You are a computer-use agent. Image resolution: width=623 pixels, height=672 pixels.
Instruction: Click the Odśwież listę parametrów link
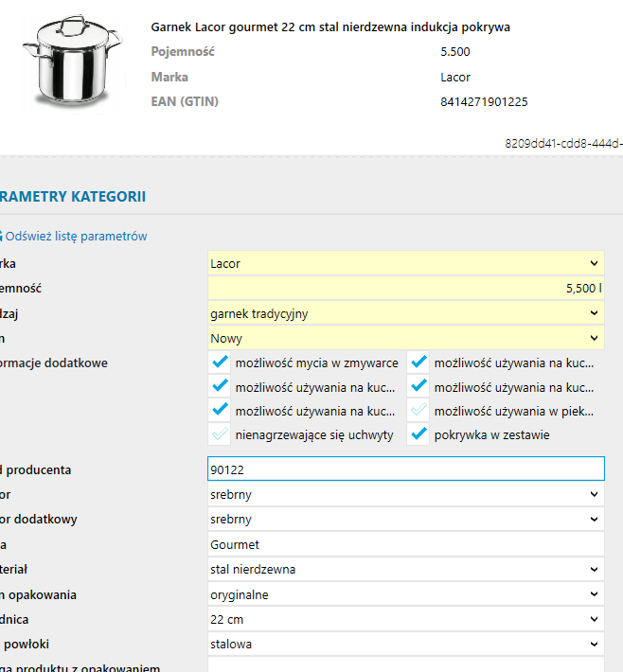click(77, 237)
